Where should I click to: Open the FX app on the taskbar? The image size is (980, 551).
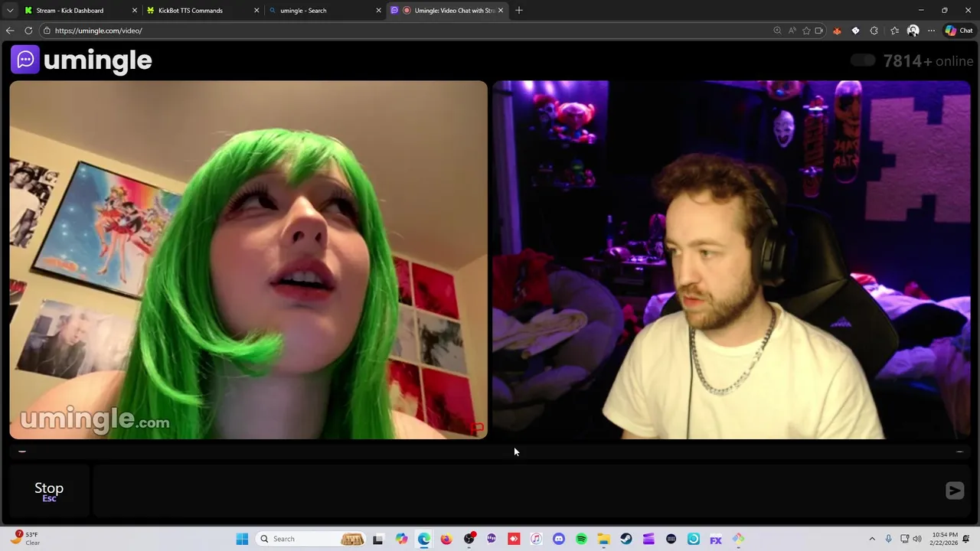pyautogui.click(x=716, y=539)
